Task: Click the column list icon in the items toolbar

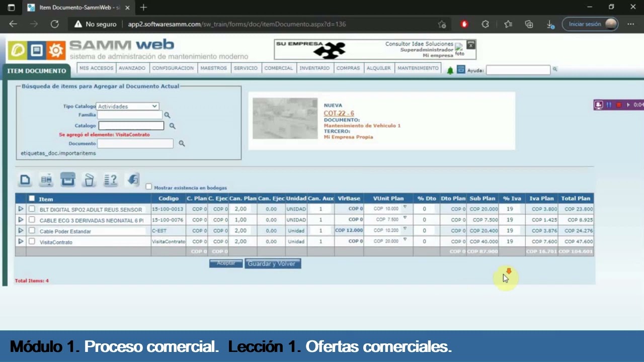Action: pyautogui.click(x=46, y=179)
